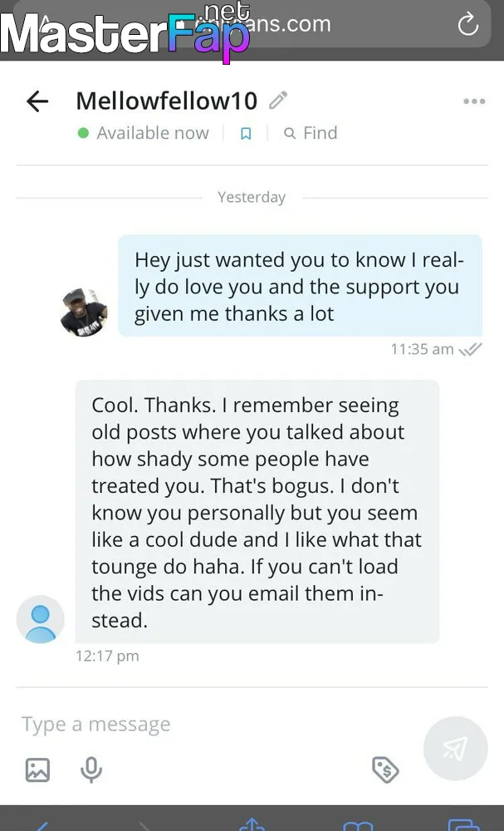
Task: Click the default blue user avatar
Action: 41,619
